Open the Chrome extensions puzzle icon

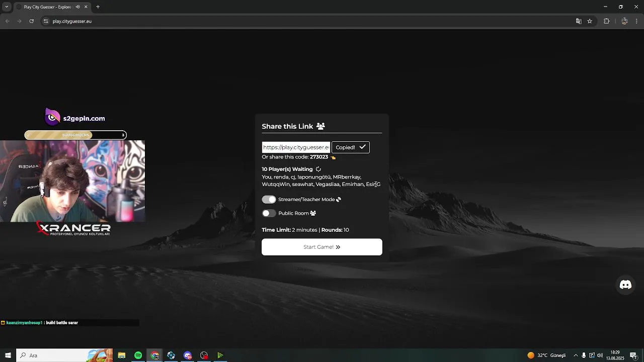click(x=606, y=21)
